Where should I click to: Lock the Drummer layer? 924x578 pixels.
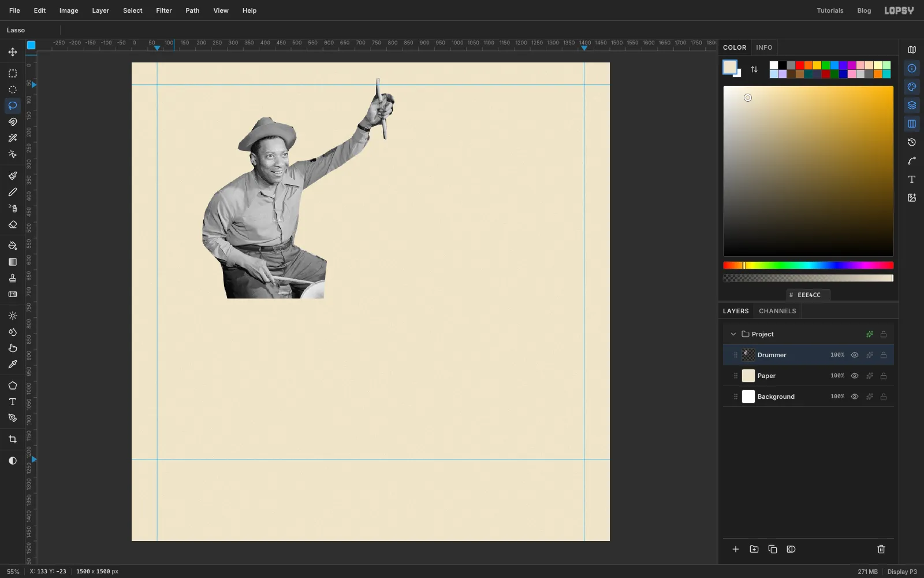pos(884,355)
